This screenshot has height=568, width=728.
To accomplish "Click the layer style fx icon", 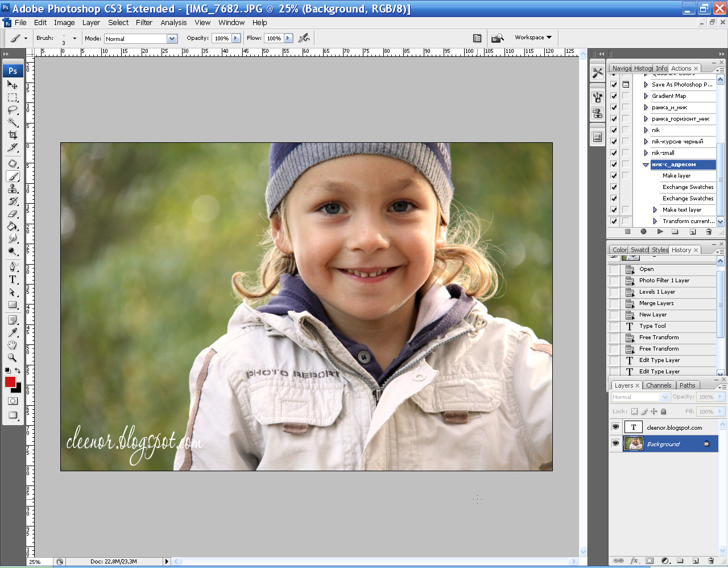I will [634, 561].
